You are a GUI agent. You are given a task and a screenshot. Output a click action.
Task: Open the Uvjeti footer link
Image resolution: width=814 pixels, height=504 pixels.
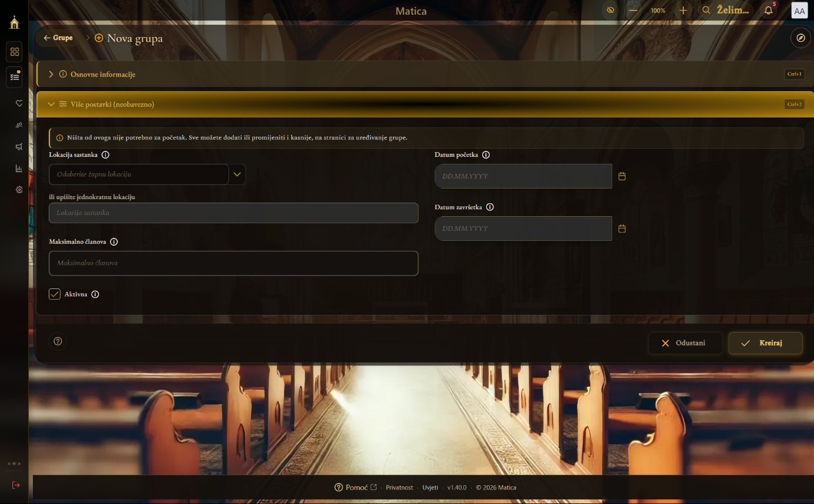tap(430, 488)
